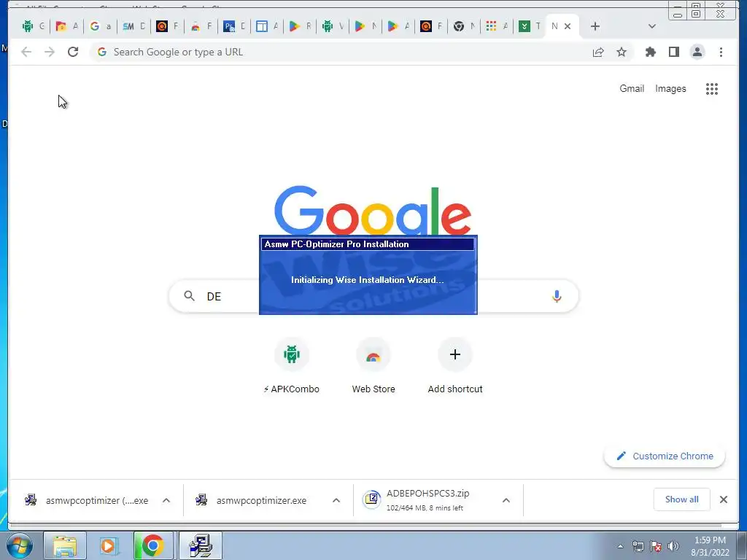Click the network tray icon
The image size is (747, 560).
(x=638, y=546)
